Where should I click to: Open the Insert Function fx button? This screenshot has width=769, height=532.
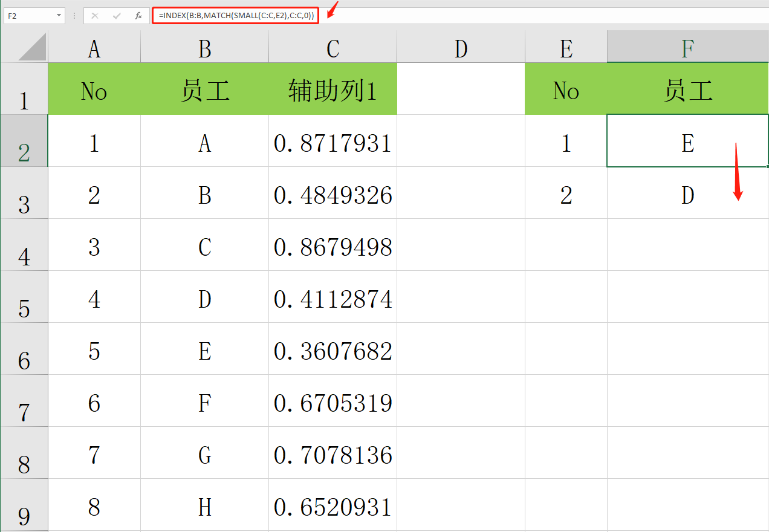pos(138,16)
